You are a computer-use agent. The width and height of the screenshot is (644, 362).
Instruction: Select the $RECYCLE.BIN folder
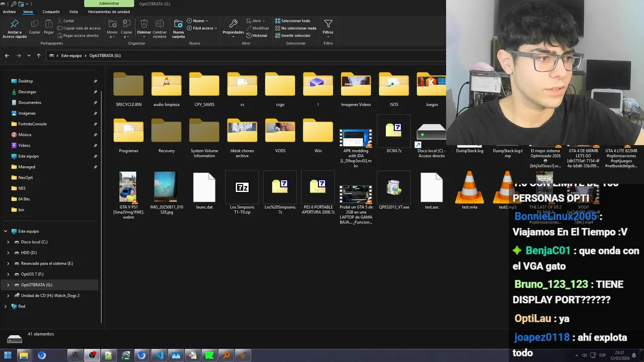[x=128, y=89]
